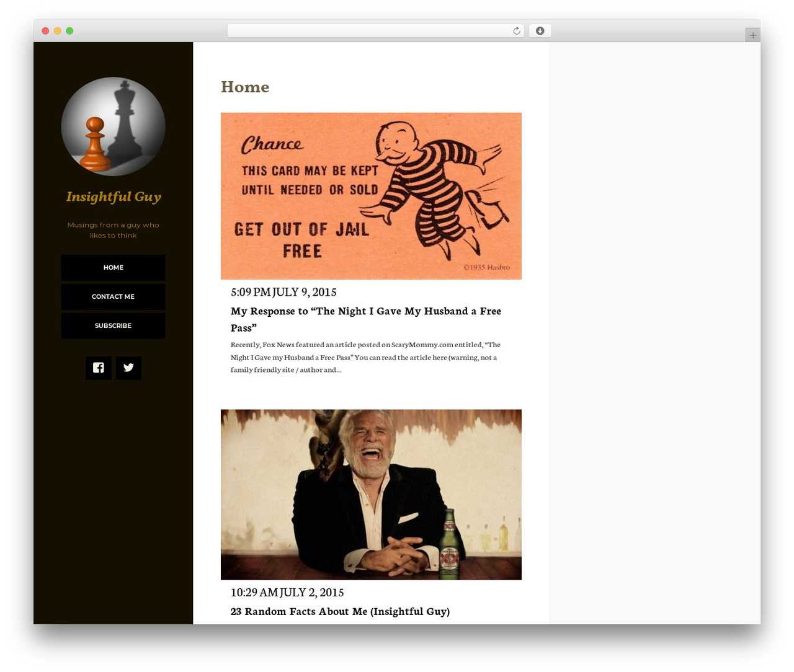
Task: Click the Insightful Guy site title
Action: 114,197
